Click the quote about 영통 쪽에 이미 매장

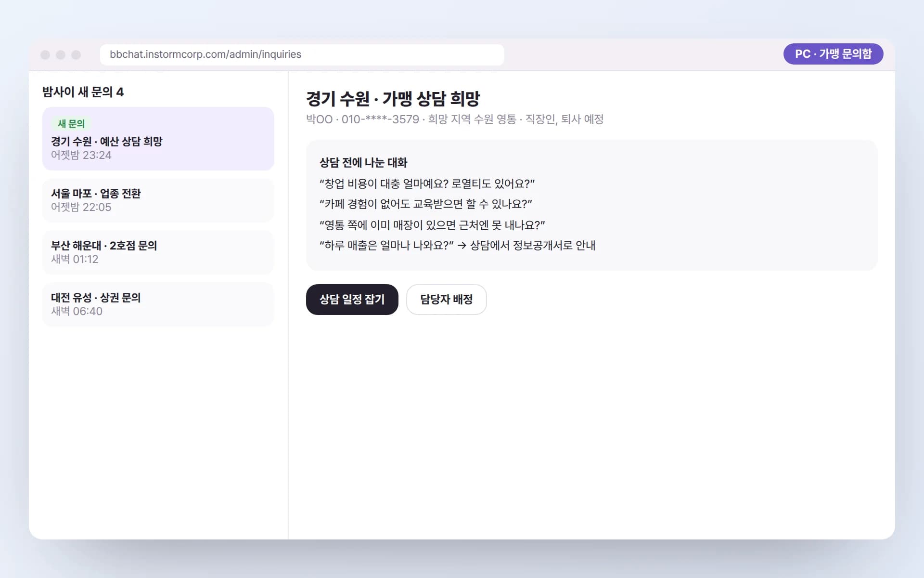432,225
